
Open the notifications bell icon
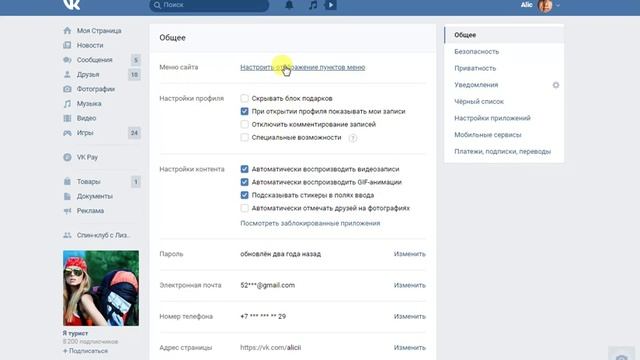[x=289, y=5]
